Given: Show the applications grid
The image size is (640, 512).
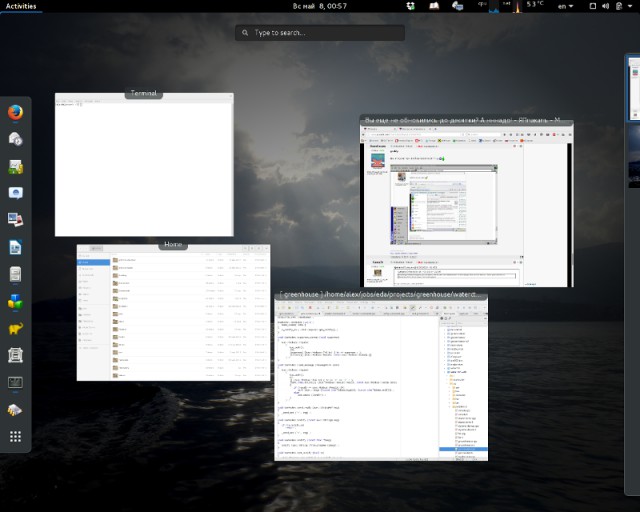Looking at the screenshot, I should click(16, 436).
